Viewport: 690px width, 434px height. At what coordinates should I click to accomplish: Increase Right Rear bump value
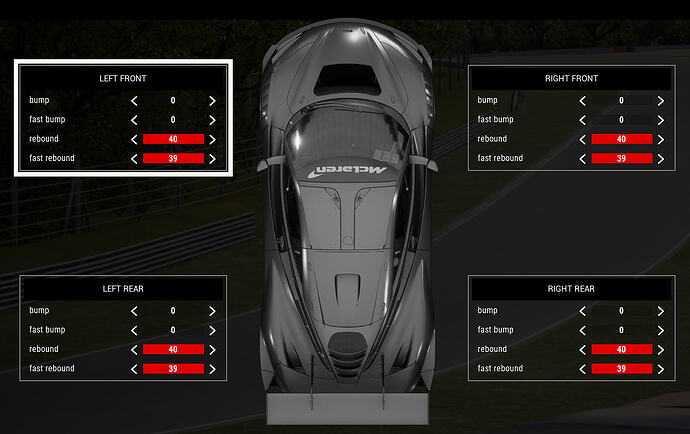tap(661, 311)
